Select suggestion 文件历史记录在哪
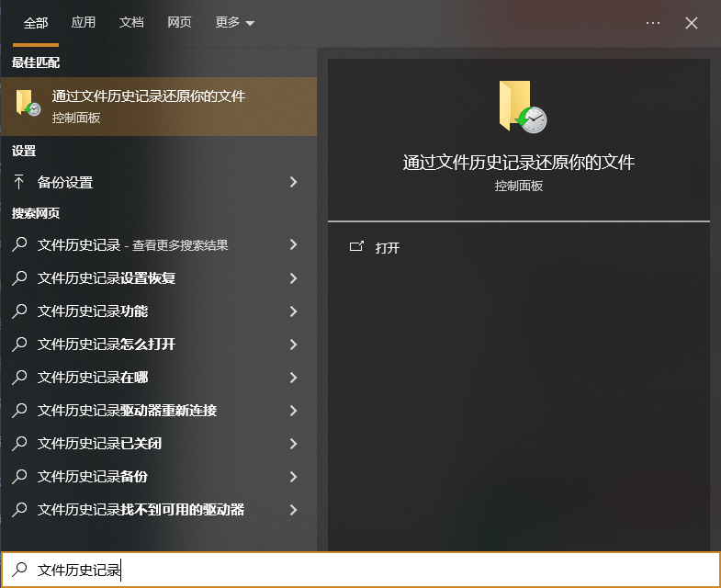 click(159, 378)
